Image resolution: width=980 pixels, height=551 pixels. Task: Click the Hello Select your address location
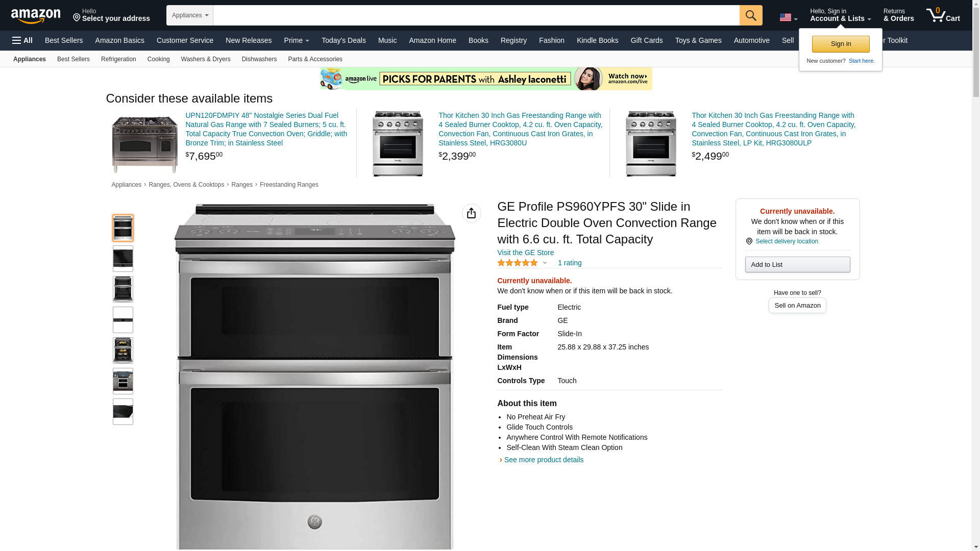tap(111, 15)
